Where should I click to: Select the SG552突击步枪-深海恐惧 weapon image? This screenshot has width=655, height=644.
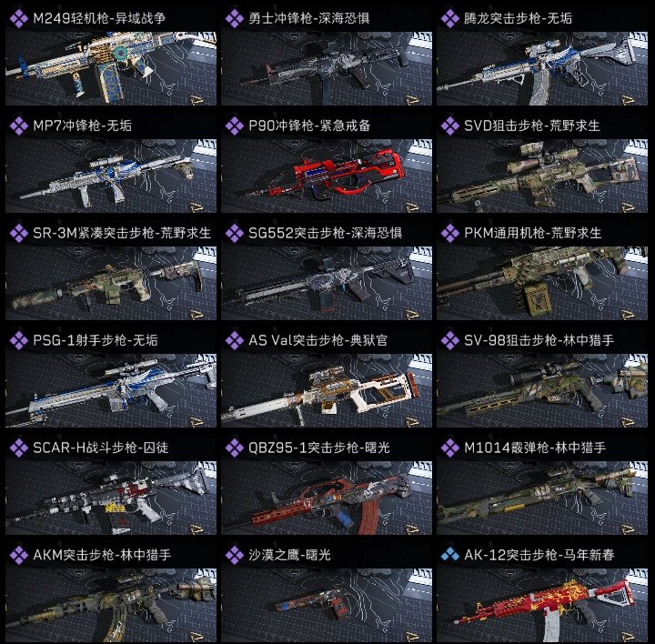(327, 283)
